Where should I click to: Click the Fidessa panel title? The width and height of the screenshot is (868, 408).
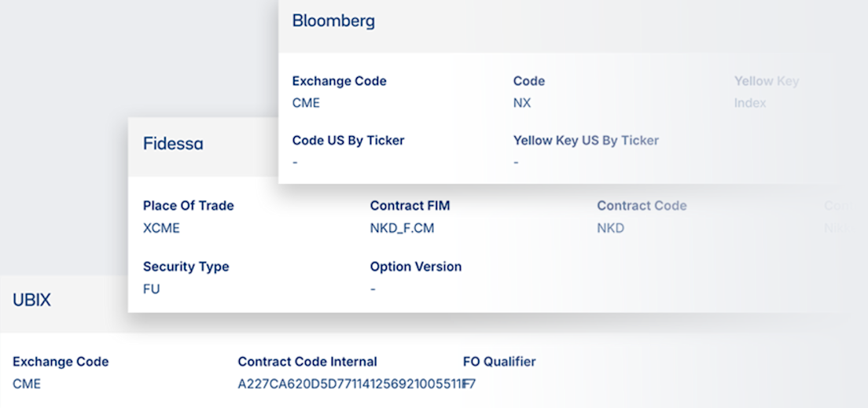click(x=173, y=144)
